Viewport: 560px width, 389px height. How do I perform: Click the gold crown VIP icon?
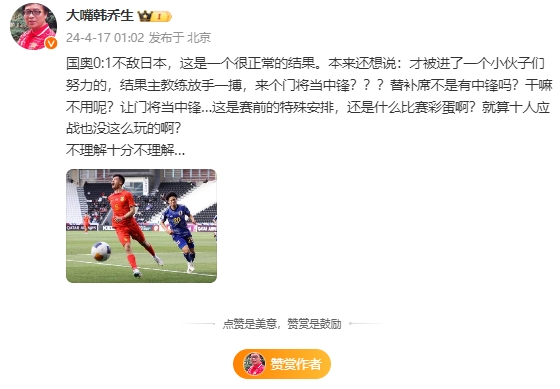tap(145, 16)
